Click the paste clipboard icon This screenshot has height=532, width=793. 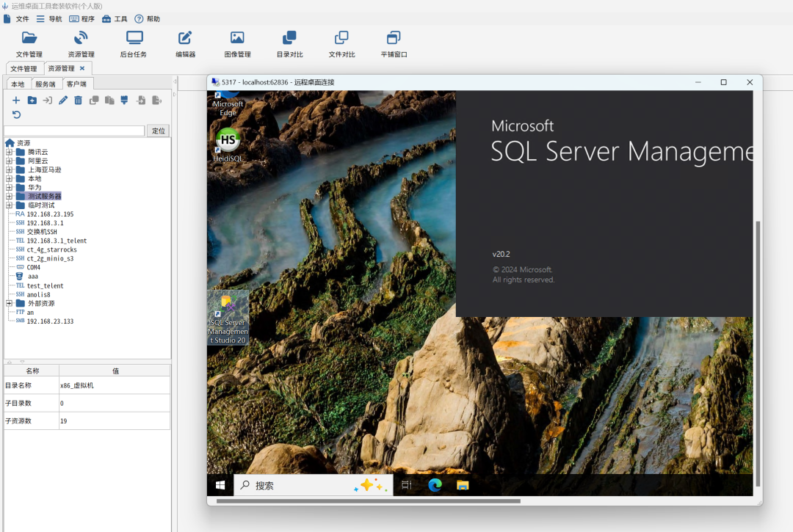pos(109,100)
